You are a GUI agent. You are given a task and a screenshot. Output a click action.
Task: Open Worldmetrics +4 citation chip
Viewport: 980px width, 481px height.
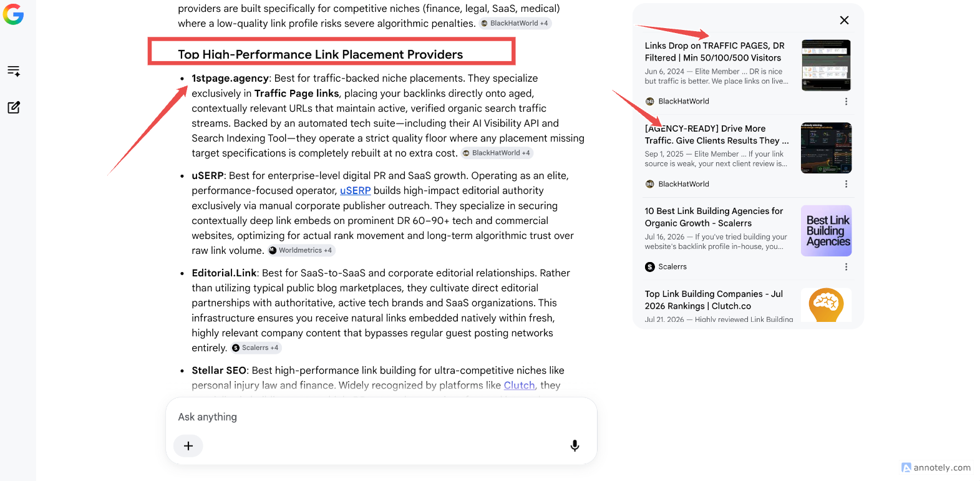tap(301, 250)
